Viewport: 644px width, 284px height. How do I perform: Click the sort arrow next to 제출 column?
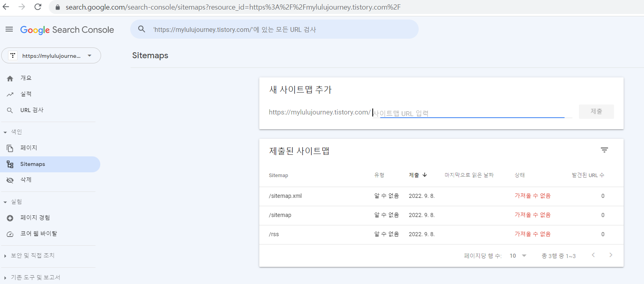coord(425,175)
